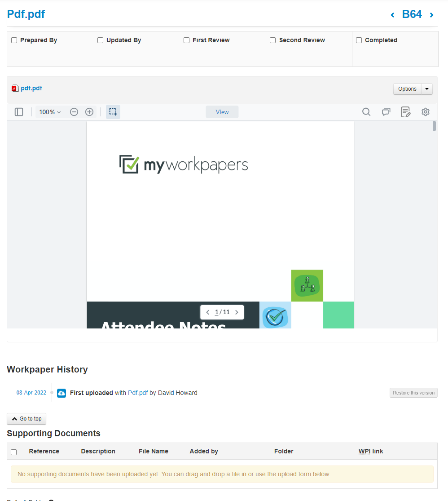This screenshot has width=448, height=501.
Task: Go to next workpaper after B64
Action: point(432,15)
